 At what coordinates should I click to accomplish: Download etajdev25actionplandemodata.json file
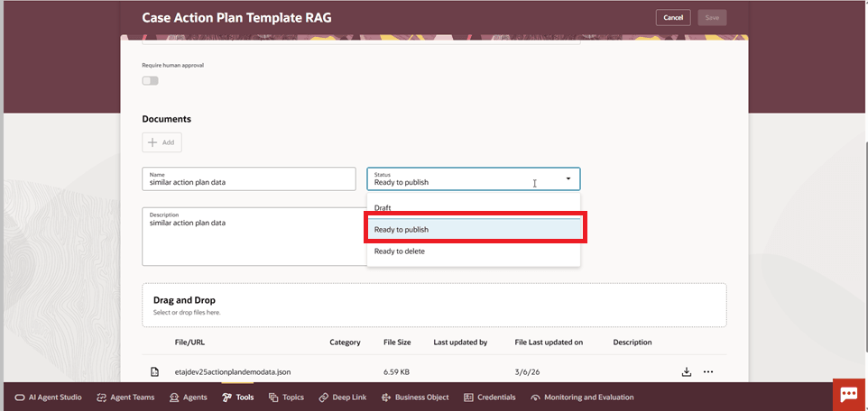coord(687,371)
